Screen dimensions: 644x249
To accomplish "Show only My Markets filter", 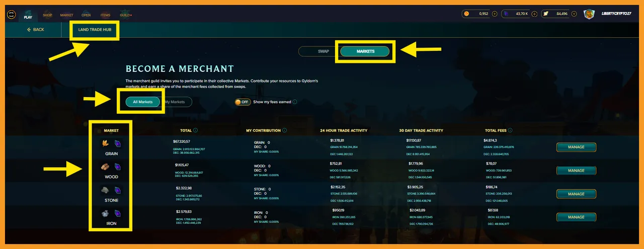I will pos(175,102).
